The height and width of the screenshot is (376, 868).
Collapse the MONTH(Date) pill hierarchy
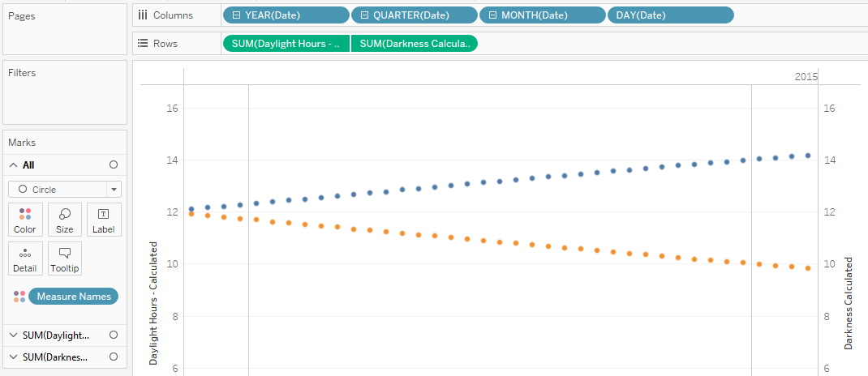492,15
